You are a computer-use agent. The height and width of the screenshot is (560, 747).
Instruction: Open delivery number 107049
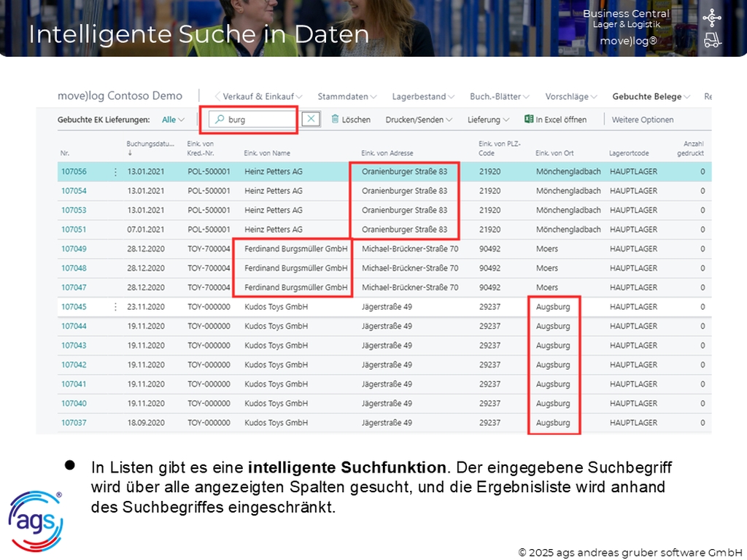(x=74, y=249)
